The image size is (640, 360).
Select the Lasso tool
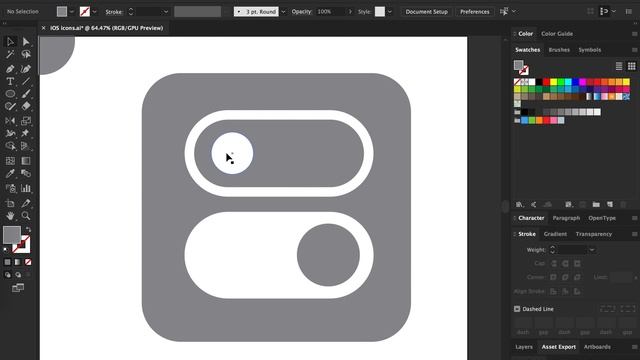(26, 54)
